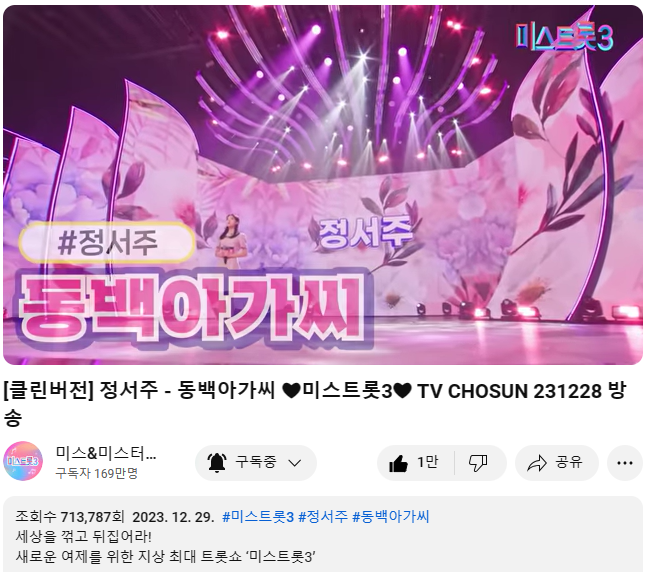The width and height of the screenshot is (647, 572).
Task: Click the share arrow icon
Action: [x=537, y=463]
